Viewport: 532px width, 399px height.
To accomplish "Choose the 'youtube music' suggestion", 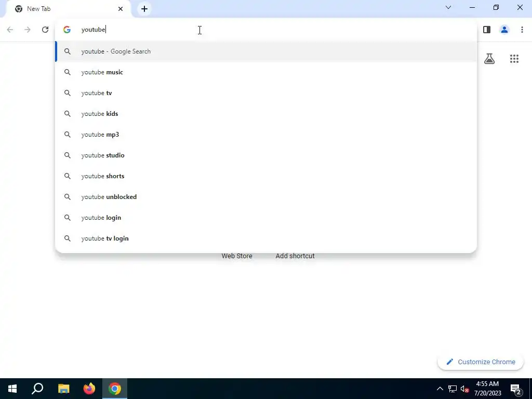I will coord(266,72).
